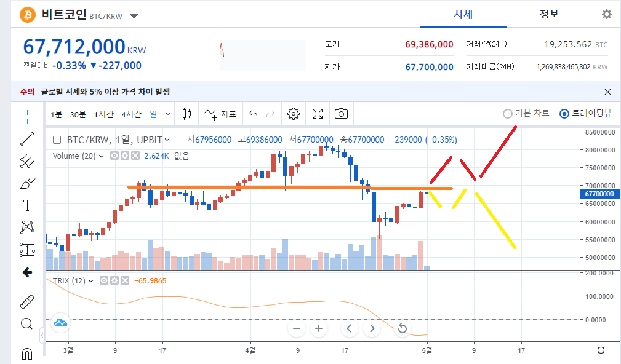Set chart interval to 1시간
The height and width of the screenshot is (364, 621).
(103, 114)
